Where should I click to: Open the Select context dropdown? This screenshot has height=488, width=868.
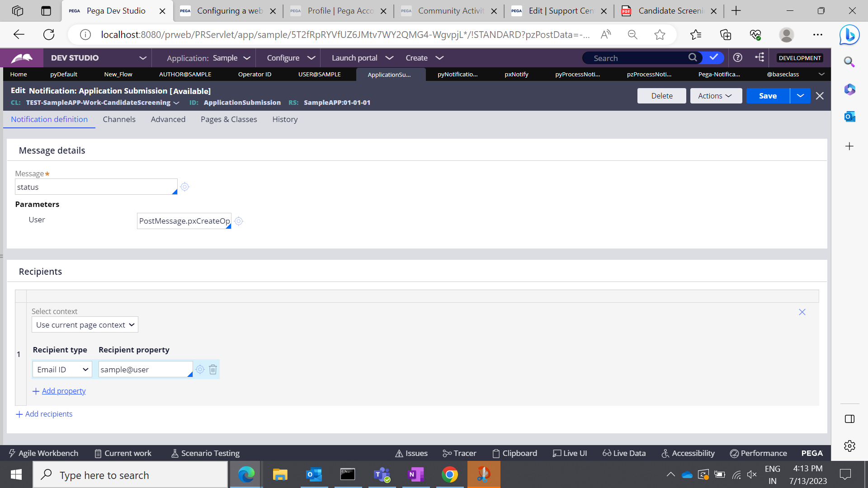[x=85, y=325]
